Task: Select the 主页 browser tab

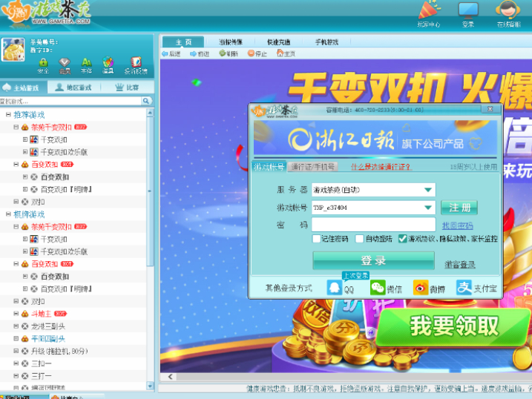Action: [183, 42]
